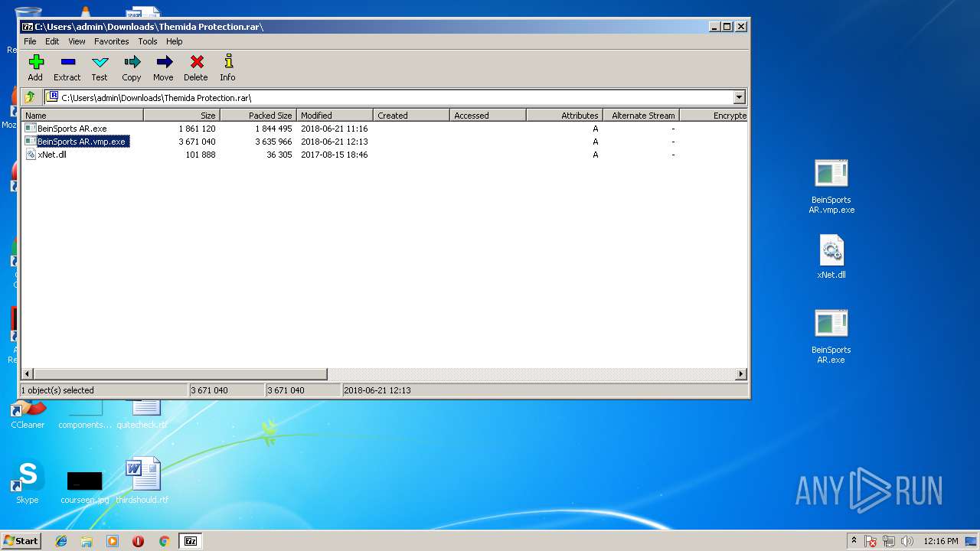Launch Opera browser from taskbar
Viewport: 980px width, 551px height.
click(x=138, y=541)
